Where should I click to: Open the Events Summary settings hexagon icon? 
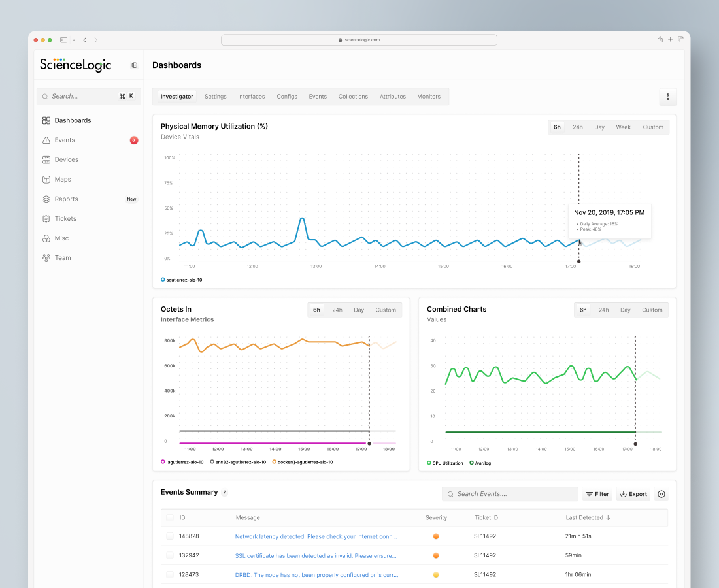661,494
